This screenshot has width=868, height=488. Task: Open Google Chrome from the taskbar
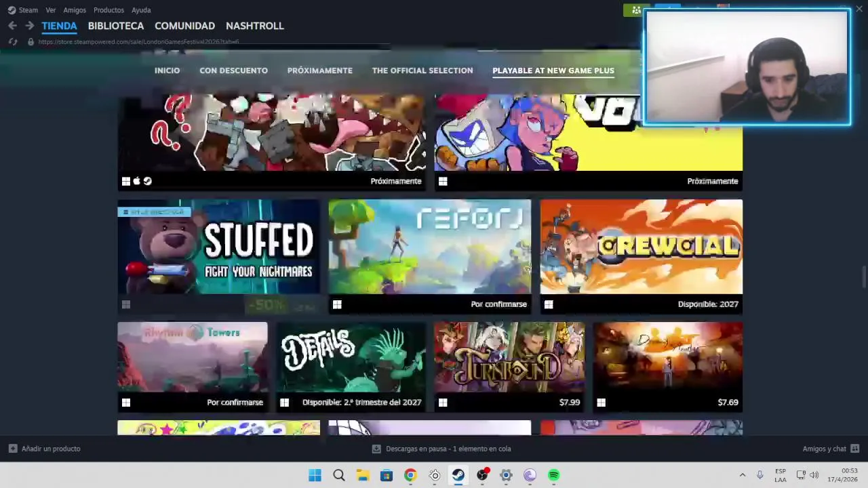click(x=410, y=475)
